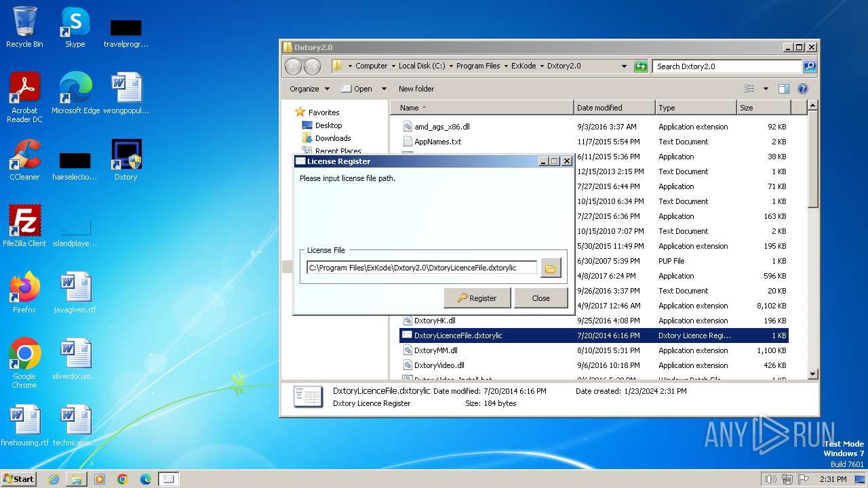Click New folder in toolbar
Screen dimensions: 868x488
tap(416, 89)
